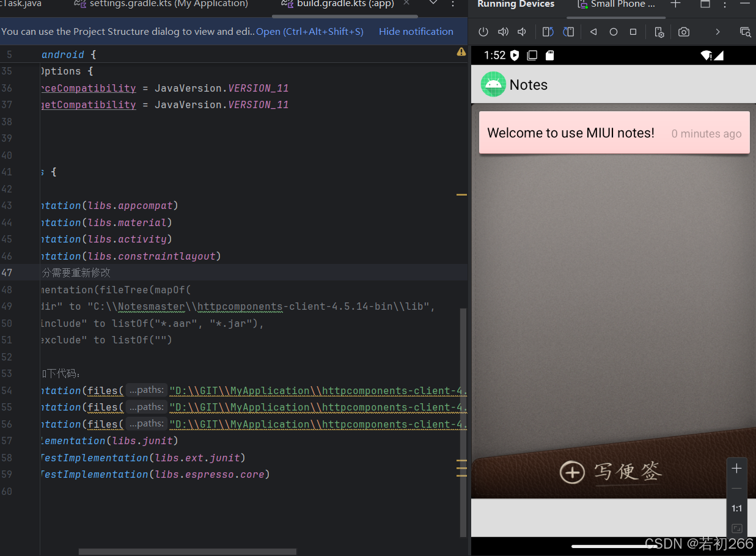The image size is (756, 556).
Task: Click the Notesmaster path word on line 49
Action: click(151, 307)
